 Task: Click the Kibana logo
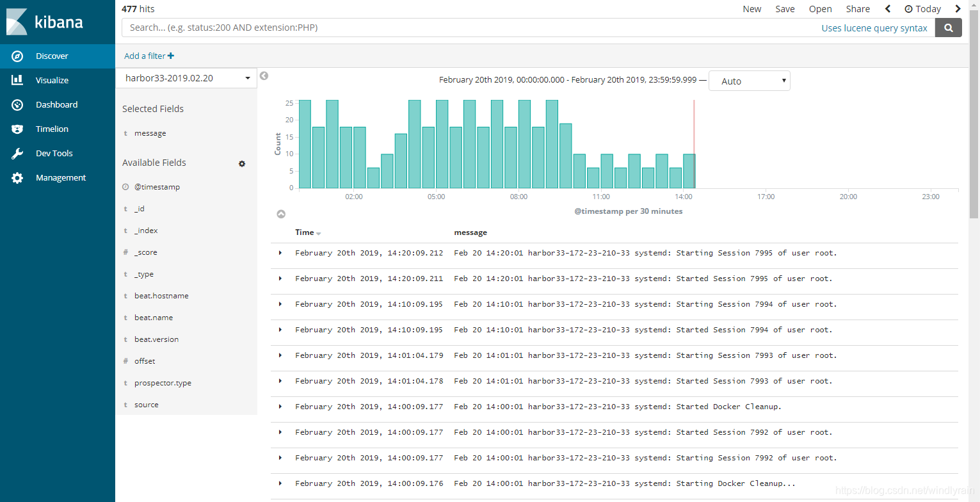44,22
